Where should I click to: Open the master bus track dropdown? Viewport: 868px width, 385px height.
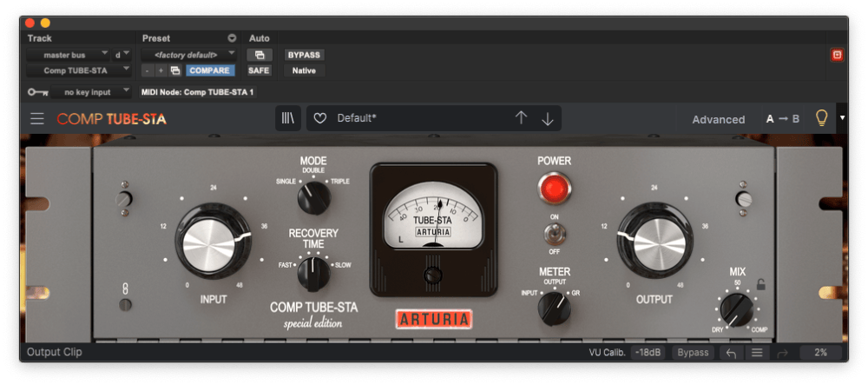[x=68, y=55]
